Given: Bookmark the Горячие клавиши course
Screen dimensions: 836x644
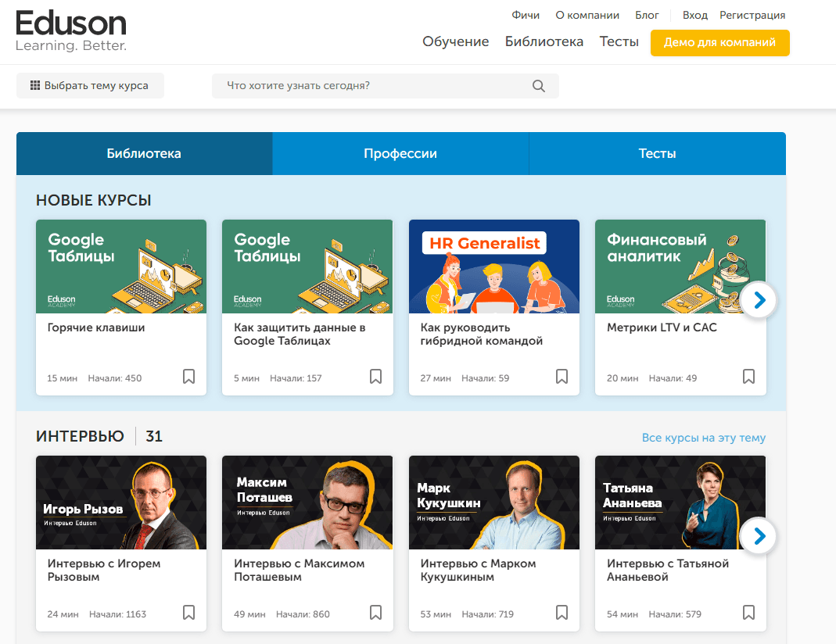Looking at the screenshot, I should tap(188, 377).
